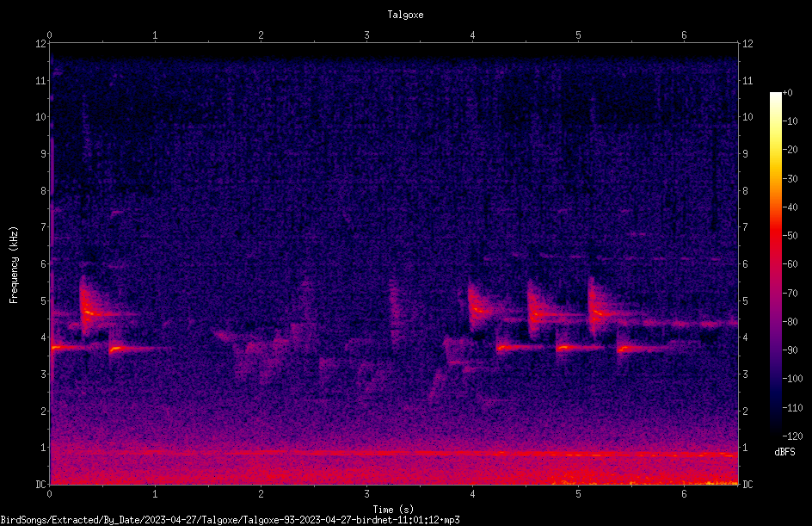Screen dimensions: 812x526
Task: Click the 12 kHz label on left axis
Action: [x=41, y=44]
